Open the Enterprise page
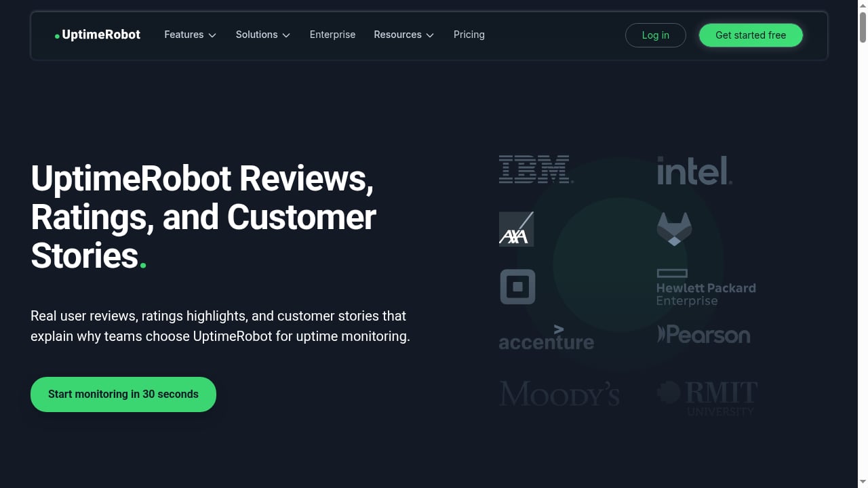The width and height of the screenshot is (868, 488). [332, 35]
